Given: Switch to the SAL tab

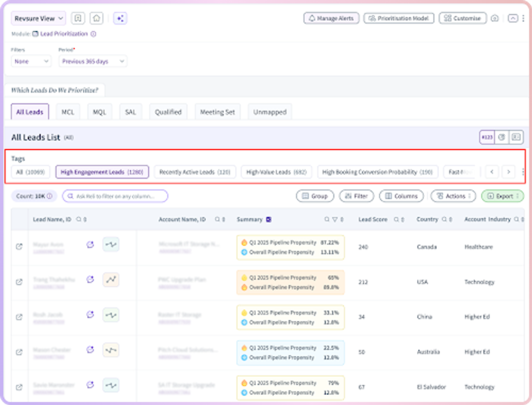Looking at the screenshot, I should click(x=130, y=112).
